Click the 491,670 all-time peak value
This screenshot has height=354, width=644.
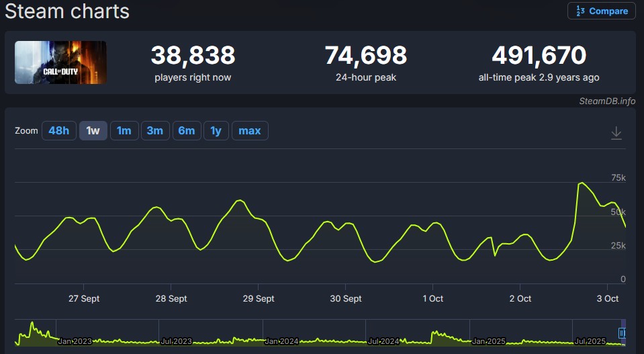[539, 55]
